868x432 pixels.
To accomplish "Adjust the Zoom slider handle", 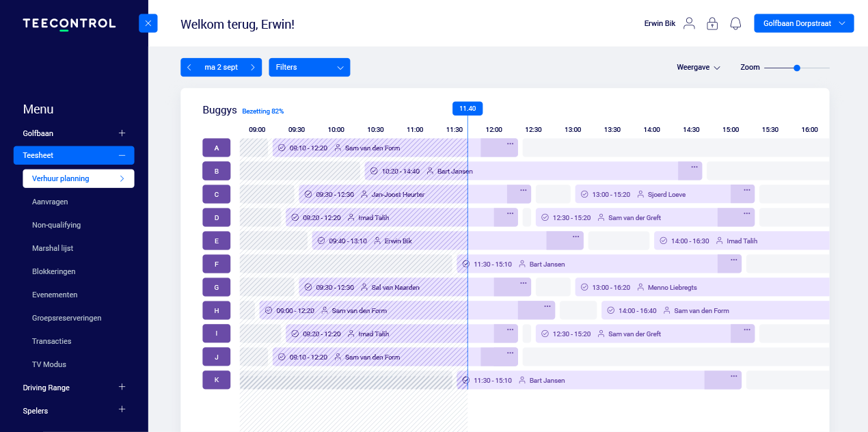I will 797,68.
